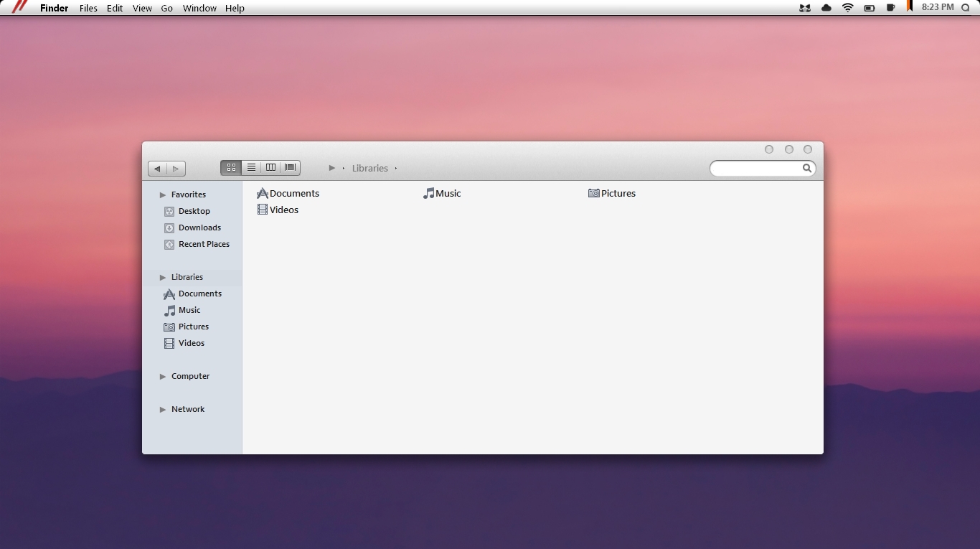Open the cloud icon in the menu bar
980x549 pixels.
(826, 8)
